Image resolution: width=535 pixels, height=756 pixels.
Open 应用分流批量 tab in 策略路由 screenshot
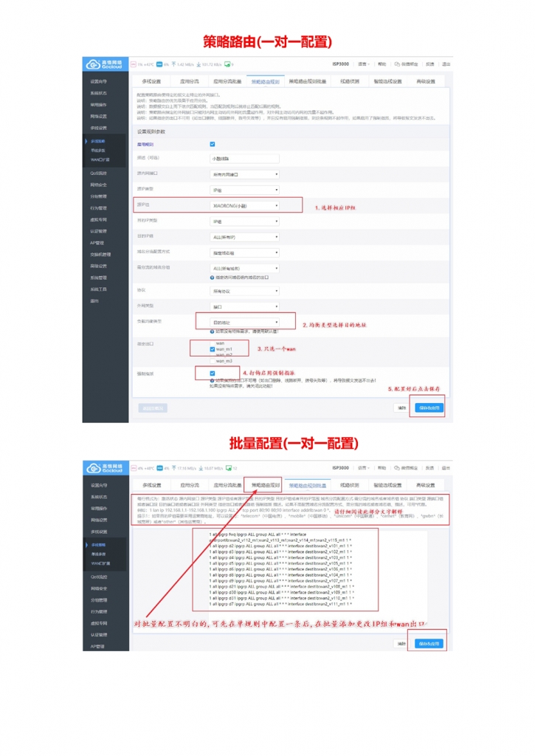(x=227, y=81)
